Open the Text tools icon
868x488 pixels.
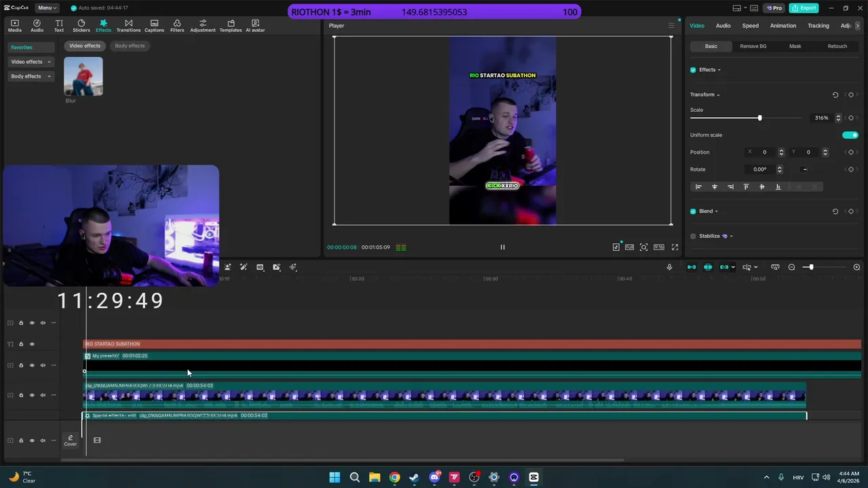pyautogui.click(x=59, y=26)
